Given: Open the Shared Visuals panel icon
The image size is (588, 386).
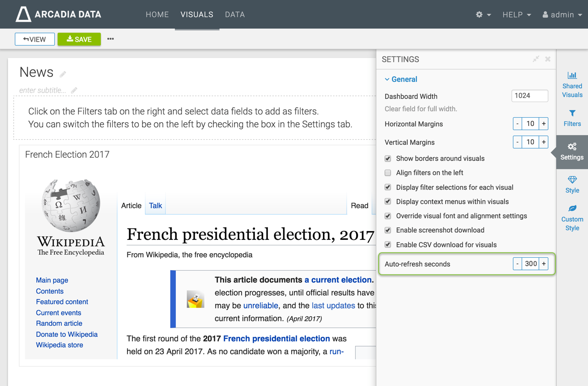Looking at the screenshot, I should tap(572, 76).
